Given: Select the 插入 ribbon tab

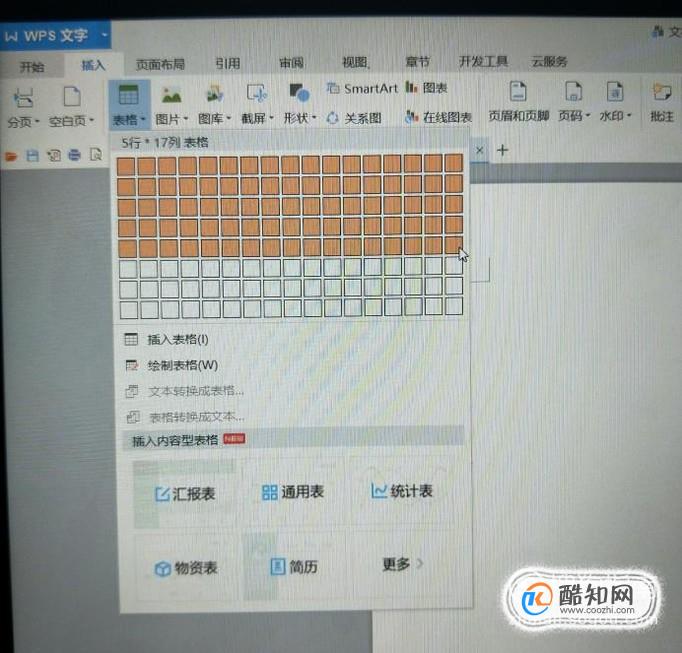Looking at the screenshot, I should [x=94, y=65].
